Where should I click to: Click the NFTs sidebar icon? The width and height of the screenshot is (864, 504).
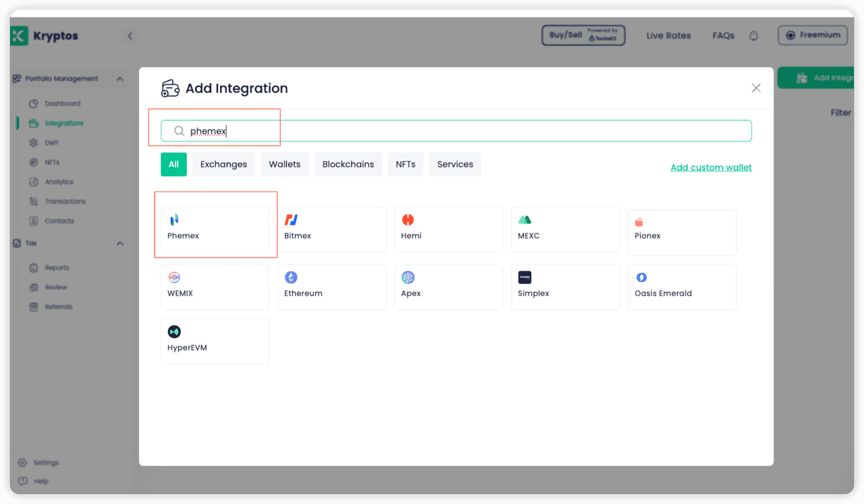click(33, 163)
